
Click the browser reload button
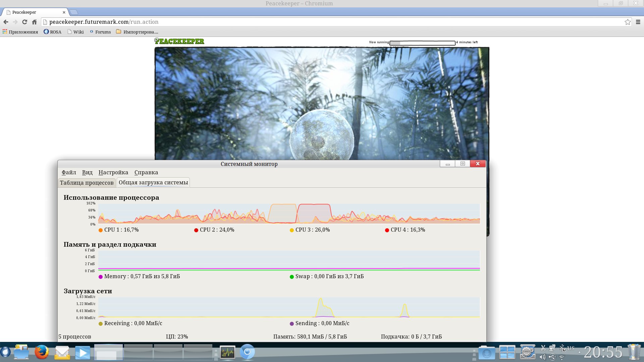click(24, 22)
